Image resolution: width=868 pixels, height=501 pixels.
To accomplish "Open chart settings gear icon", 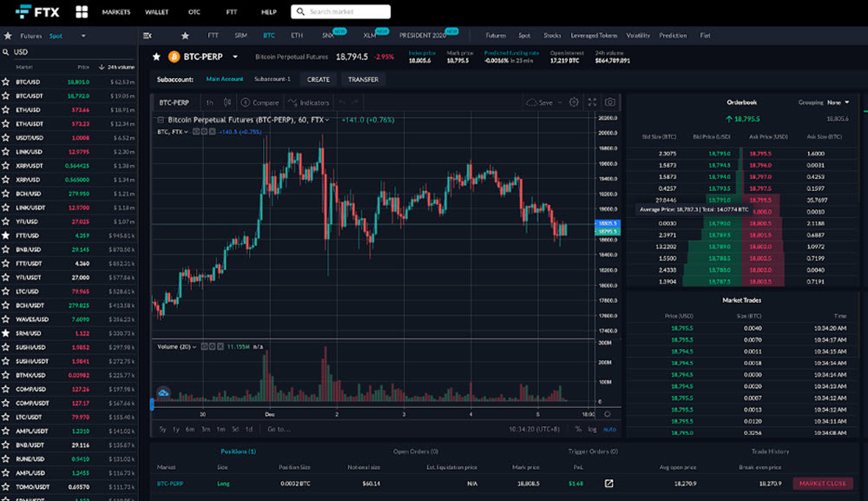I will (574, 102).
